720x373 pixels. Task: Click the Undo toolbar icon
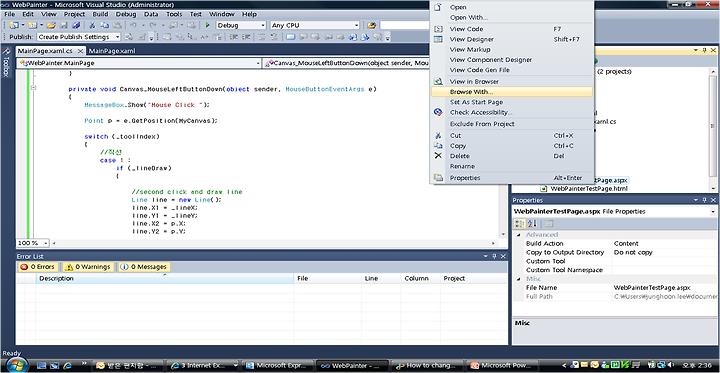coord(133,25)
